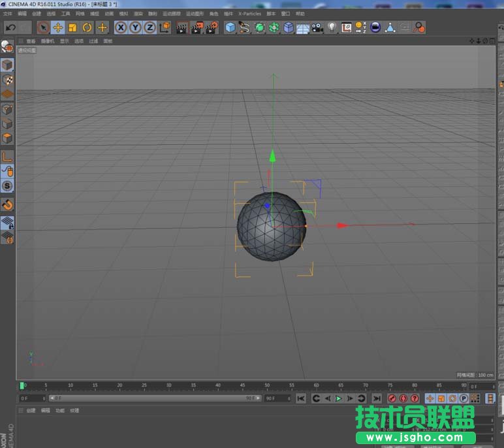The height and width of the screenshot is (448, 504).
Task: Toggle locked workplane grid icon
Action: click(x=7, y=223)
